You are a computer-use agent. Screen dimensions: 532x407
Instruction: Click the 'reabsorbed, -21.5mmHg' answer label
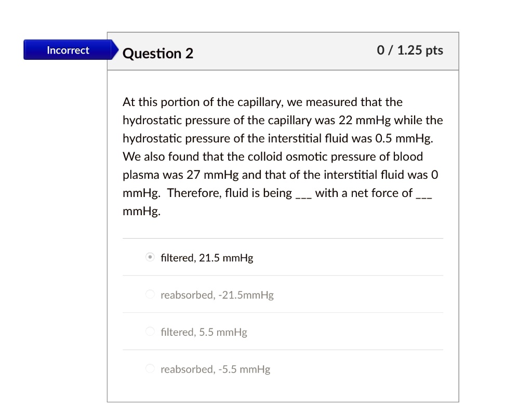pos(217,295)
